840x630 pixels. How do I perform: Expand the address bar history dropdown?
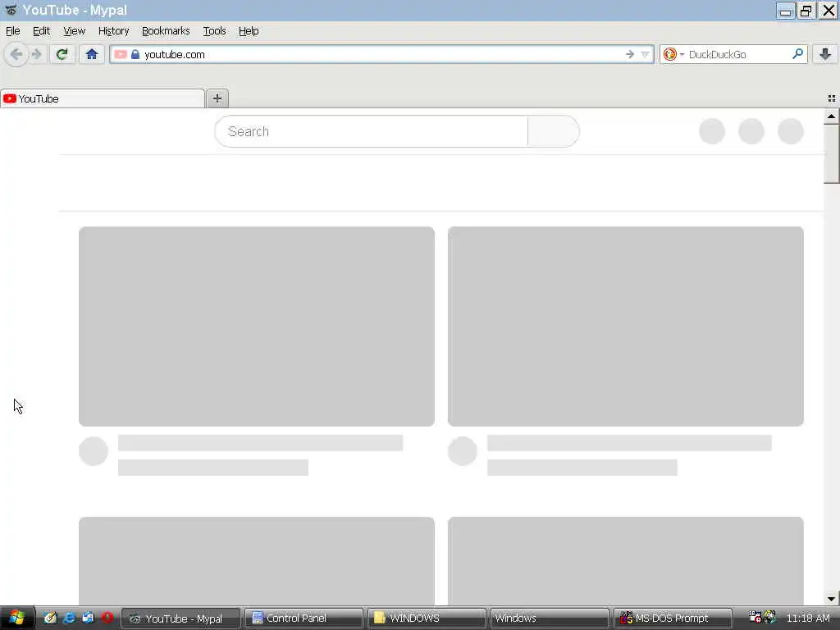click(645, 54)
